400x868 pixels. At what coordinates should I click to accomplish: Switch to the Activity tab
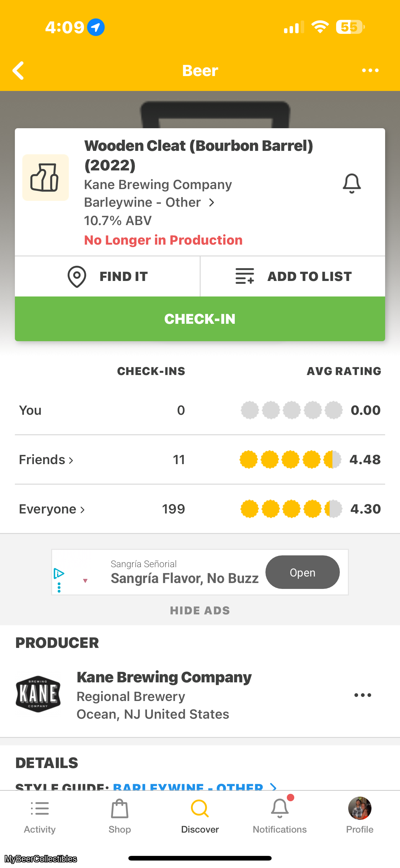point(40,816)
